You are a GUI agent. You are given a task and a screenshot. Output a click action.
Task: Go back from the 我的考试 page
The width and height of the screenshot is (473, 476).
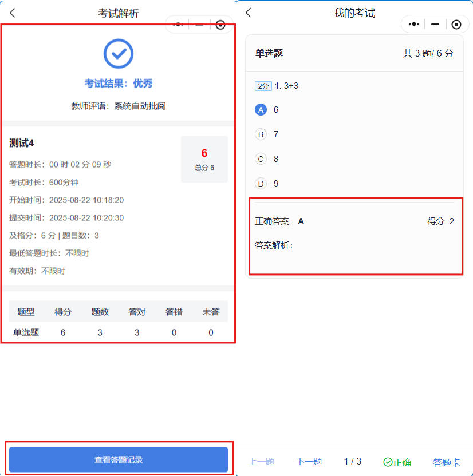coord(248,13)
